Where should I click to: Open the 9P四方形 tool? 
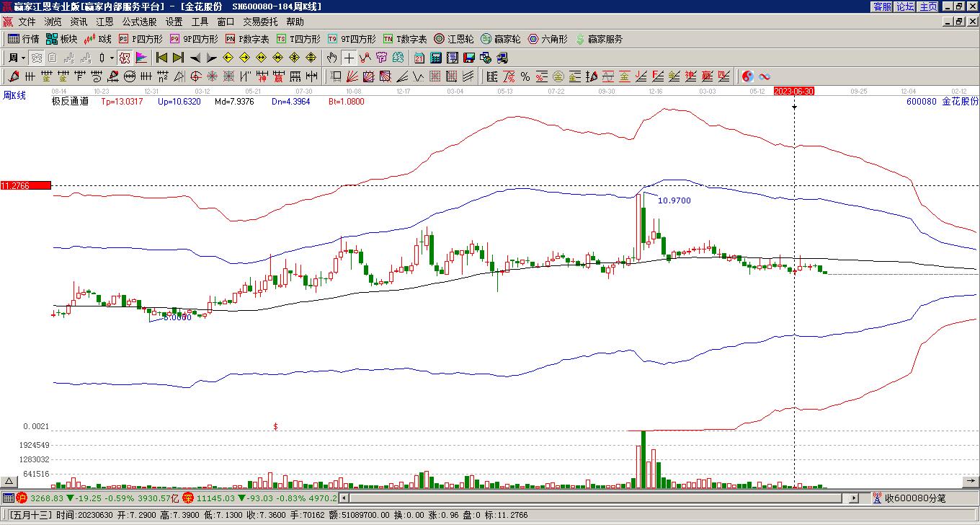(x=193, y=39)
